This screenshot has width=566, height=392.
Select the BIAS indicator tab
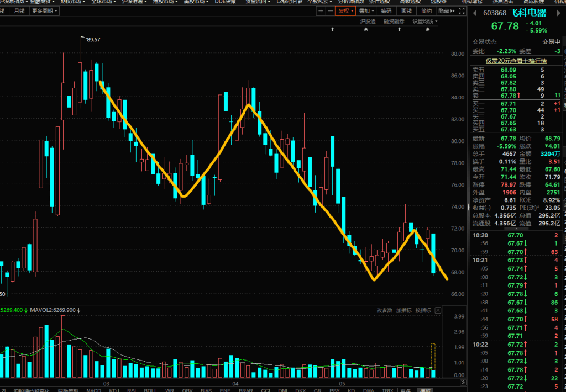[206, 390]
